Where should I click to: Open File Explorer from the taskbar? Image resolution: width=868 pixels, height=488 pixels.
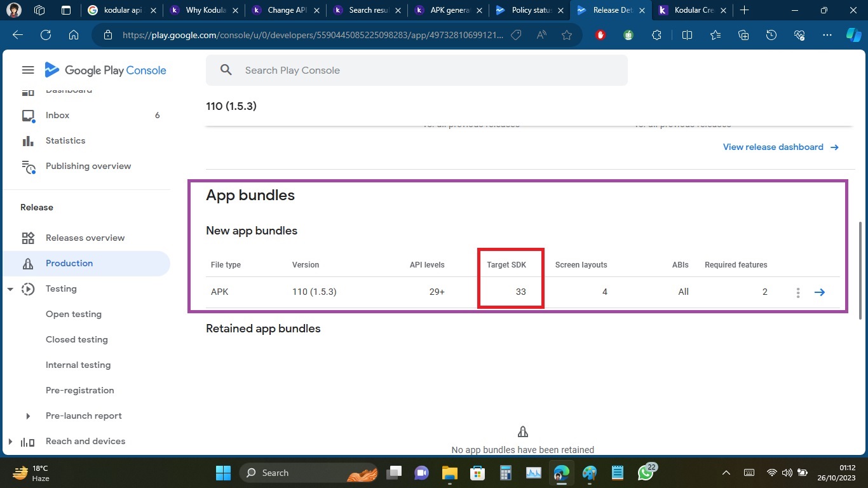pos(449,473)
